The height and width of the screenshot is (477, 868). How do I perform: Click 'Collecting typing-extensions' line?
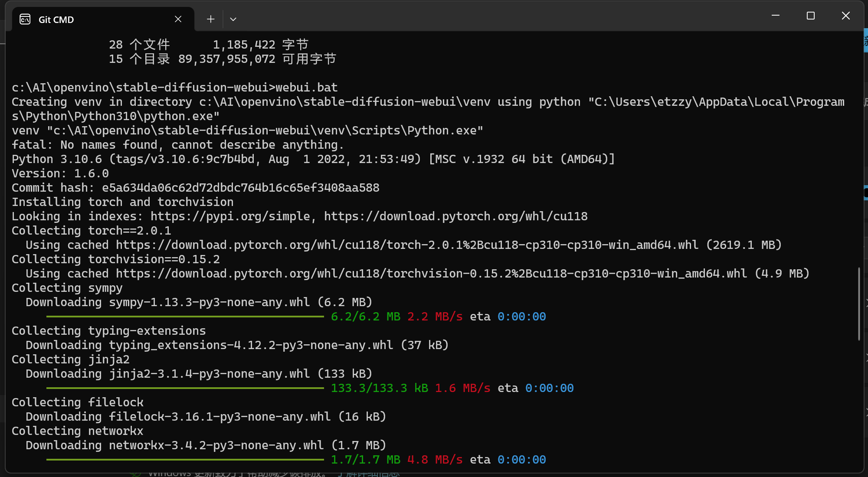point(109,331)
